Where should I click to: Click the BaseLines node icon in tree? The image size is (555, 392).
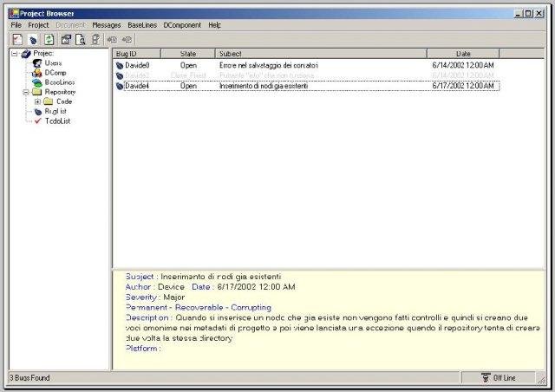tap(36, 82)
